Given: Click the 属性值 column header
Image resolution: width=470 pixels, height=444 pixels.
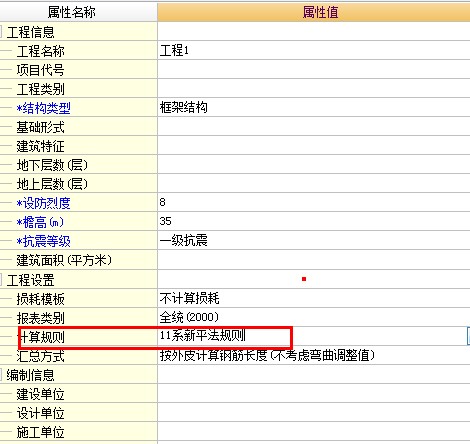Looking at the screenshot, I should coord(314,12).
